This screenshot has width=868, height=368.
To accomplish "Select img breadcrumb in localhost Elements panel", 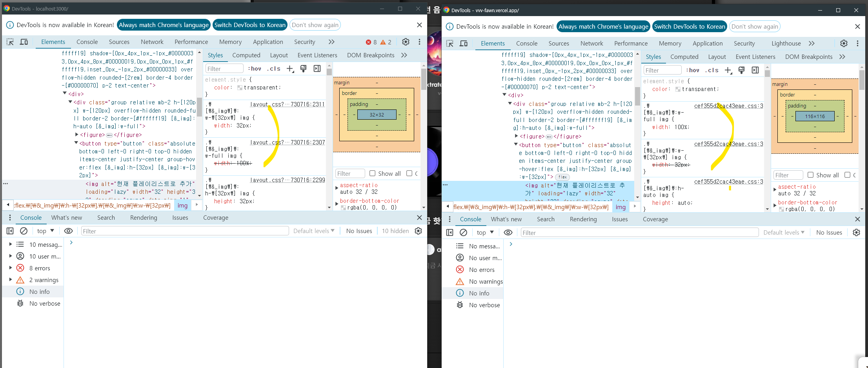I will click(x=182, y=206).
